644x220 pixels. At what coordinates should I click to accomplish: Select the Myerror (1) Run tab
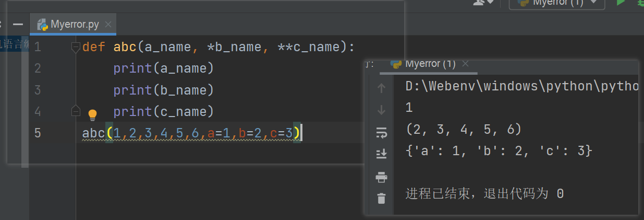(430, 64)
